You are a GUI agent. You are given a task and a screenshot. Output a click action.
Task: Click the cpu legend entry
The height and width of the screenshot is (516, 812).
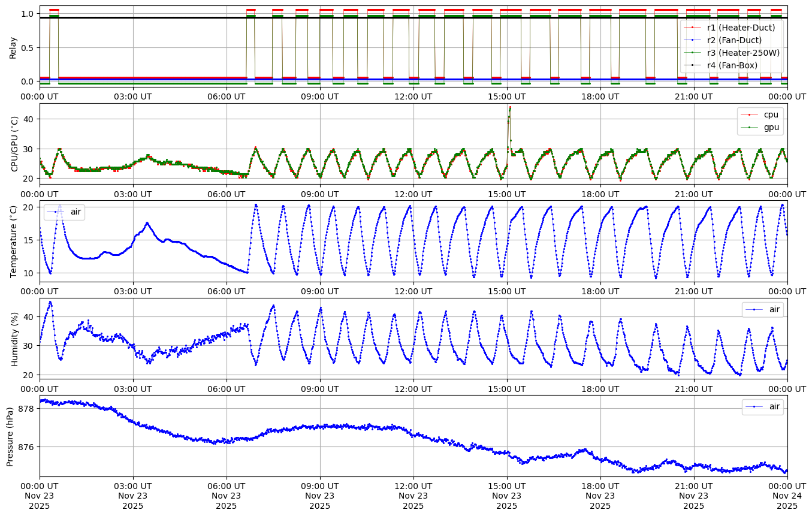770,114
